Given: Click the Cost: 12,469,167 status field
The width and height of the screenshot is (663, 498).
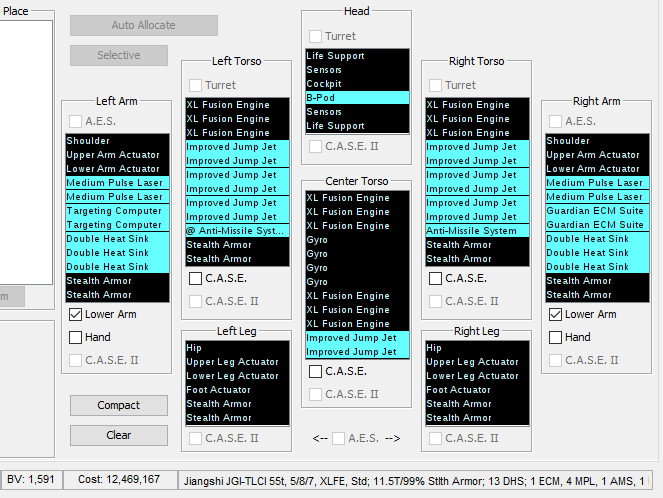Looking at the screenshot, I should pyautogui.click(x=119, y=480).
